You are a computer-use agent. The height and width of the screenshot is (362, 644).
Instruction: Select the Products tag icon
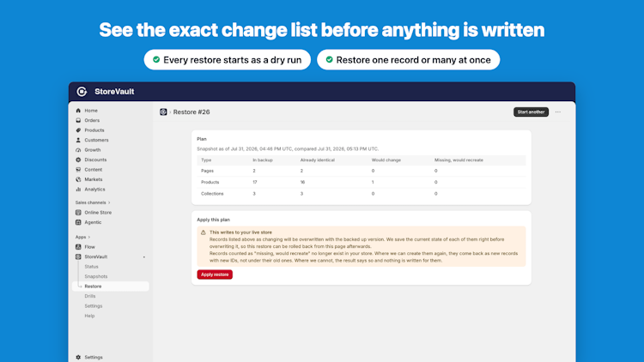78,130
